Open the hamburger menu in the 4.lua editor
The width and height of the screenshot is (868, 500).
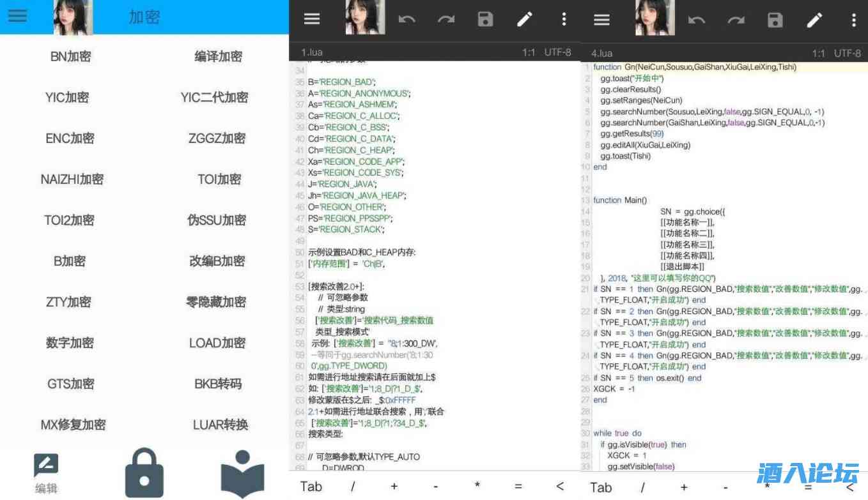[x=601, y=20]
